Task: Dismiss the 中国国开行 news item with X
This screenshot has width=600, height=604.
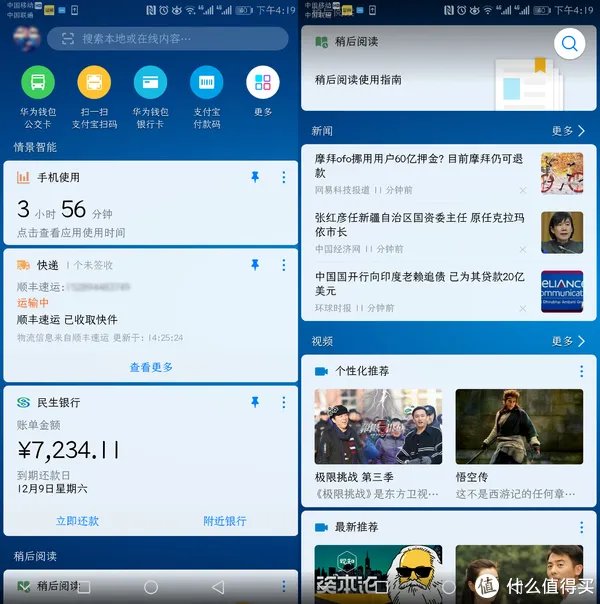Action: pos(523,309)
